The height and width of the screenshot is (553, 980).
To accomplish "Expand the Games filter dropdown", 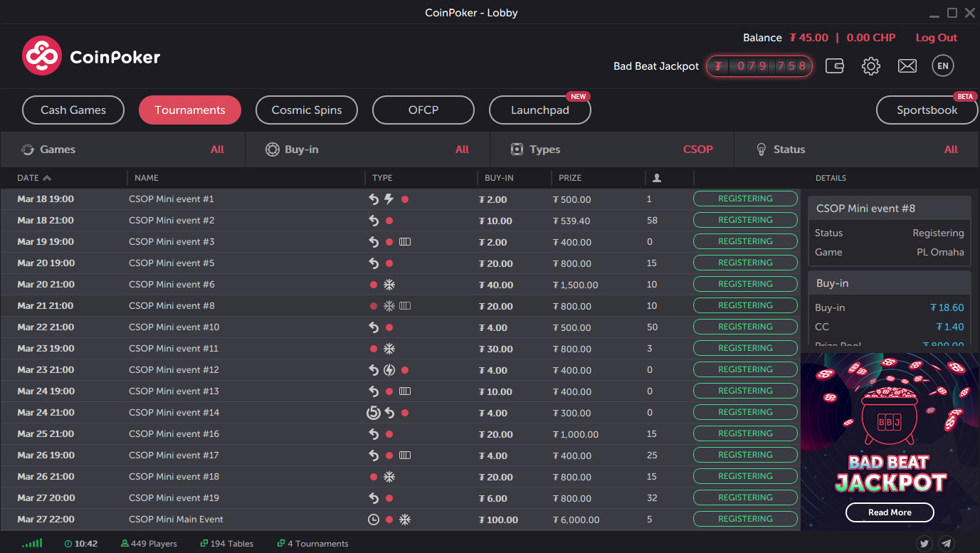I will 122,149.
